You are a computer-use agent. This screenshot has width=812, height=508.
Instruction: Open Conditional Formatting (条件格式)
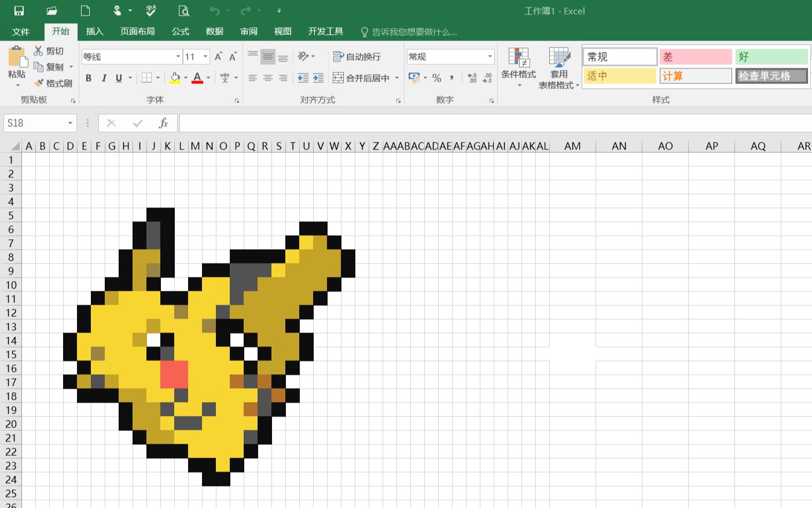pos(519,67)
